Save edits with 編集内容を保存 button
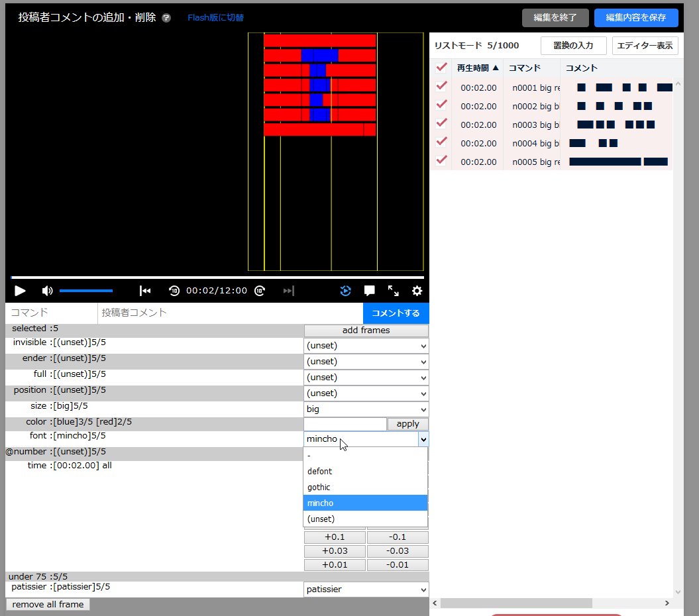Viewport: 699px width, 616px height. pyautogui.click(x=635, y=17)
